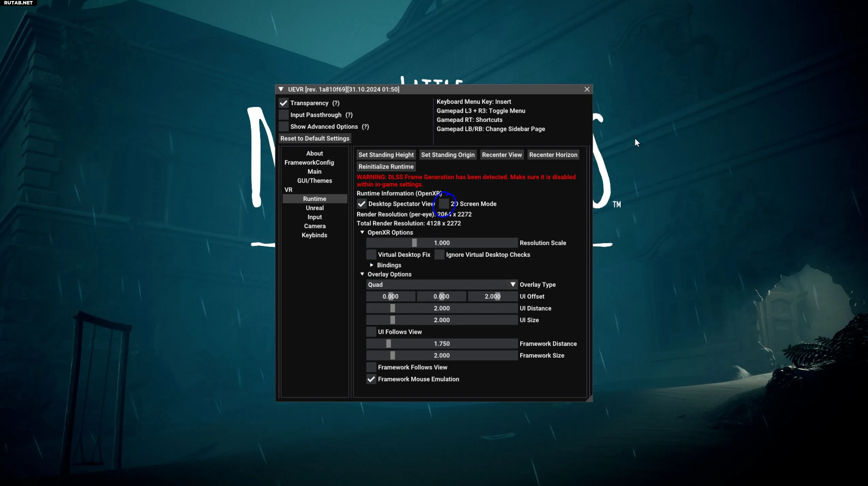
Task: Click the Input Passthrough help question mark
Action: point(349,115)
